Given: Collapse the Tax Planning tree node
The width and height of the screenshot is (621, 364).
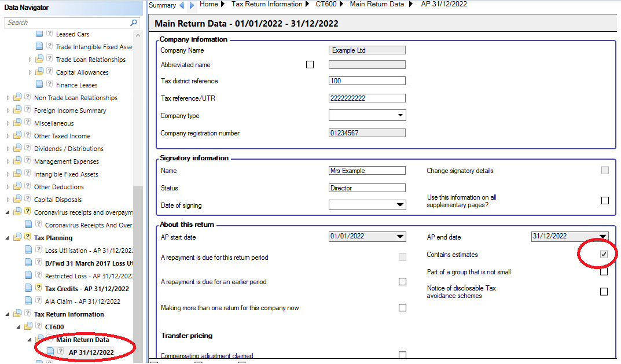Looking at the screenshot, I should pos(8,238).
